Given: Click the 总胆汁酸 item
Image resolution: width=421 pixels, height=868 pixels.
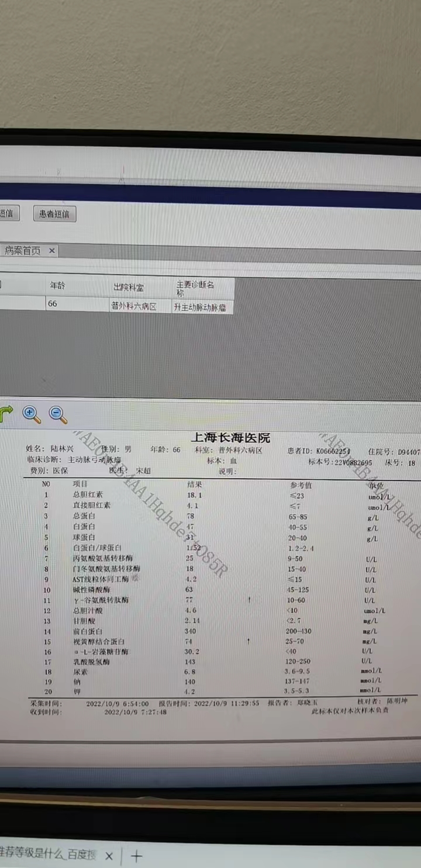Looking at the screenshot, I should pos(88,610).
